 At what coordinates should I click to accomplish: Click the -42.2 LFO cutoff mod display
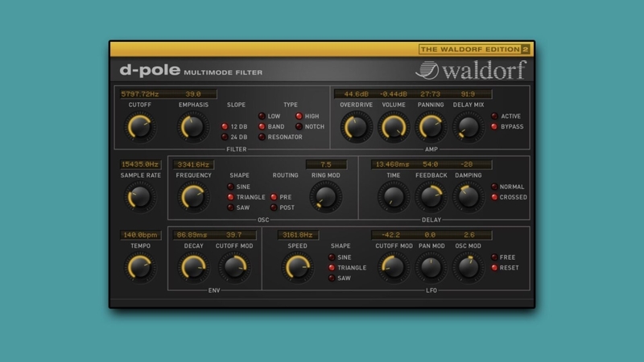pos(390,235)
